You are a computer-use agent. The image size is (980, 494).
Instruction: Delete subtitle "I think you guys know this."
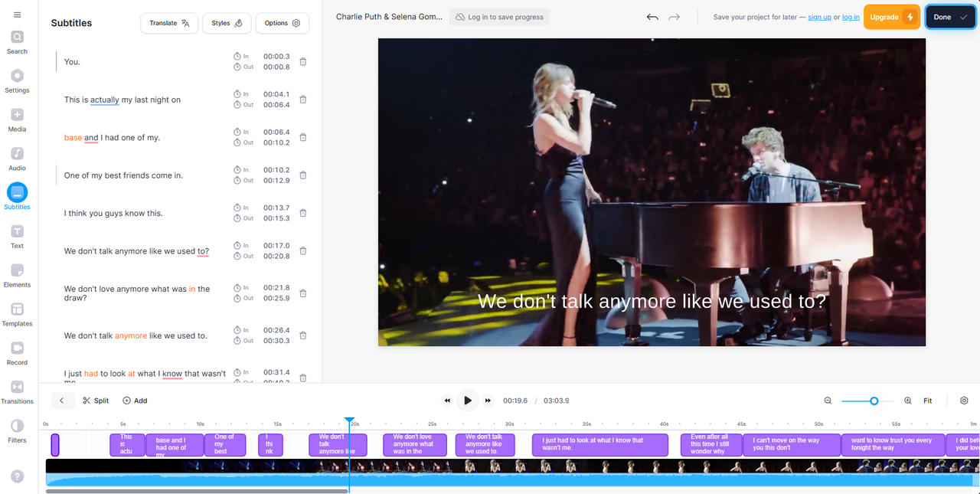[x=303, y=213]
